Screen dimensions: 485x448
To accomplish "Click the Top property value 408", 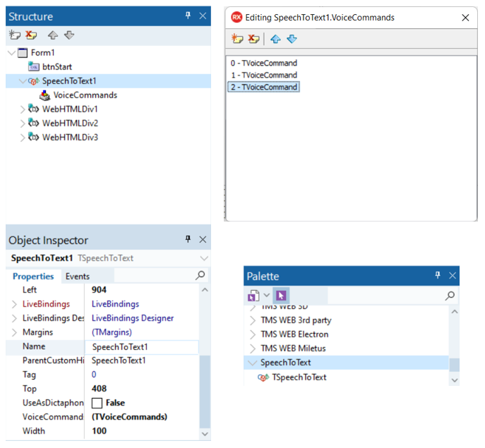I will pos(99,389).
